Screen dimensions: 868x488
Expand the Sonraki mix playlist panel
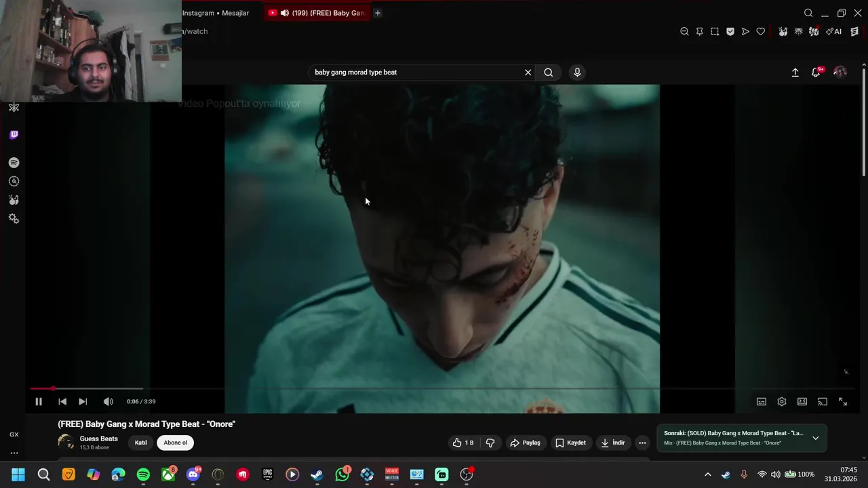point(815,438)
